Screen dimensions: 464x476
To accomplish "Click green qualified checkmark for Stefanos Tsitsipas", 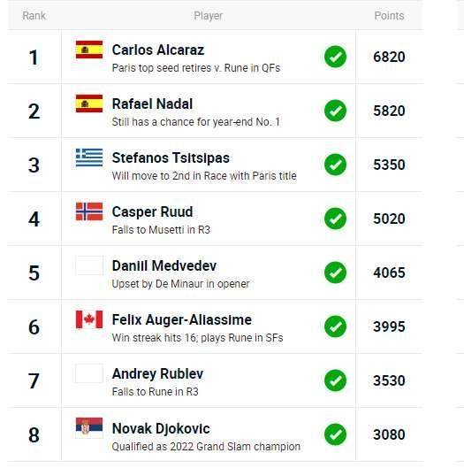I will pos(336,165).
